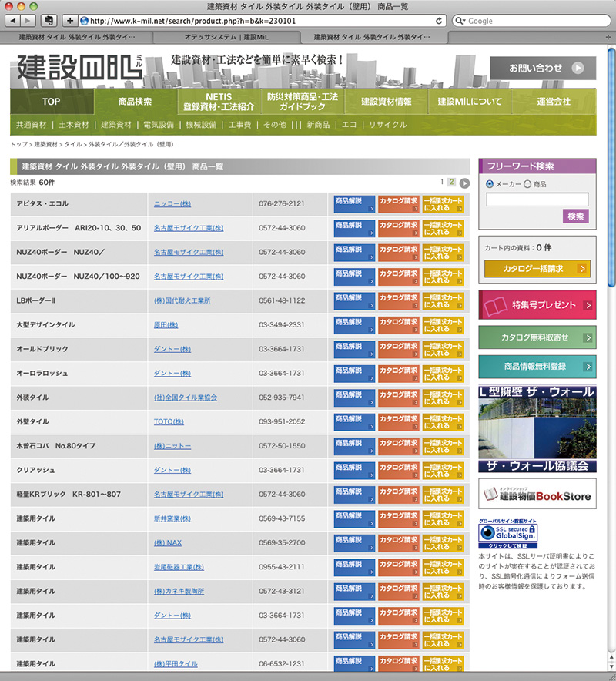Select the リサイクル category link
This screenshot has height=681, width=616.
click(388, 125)
